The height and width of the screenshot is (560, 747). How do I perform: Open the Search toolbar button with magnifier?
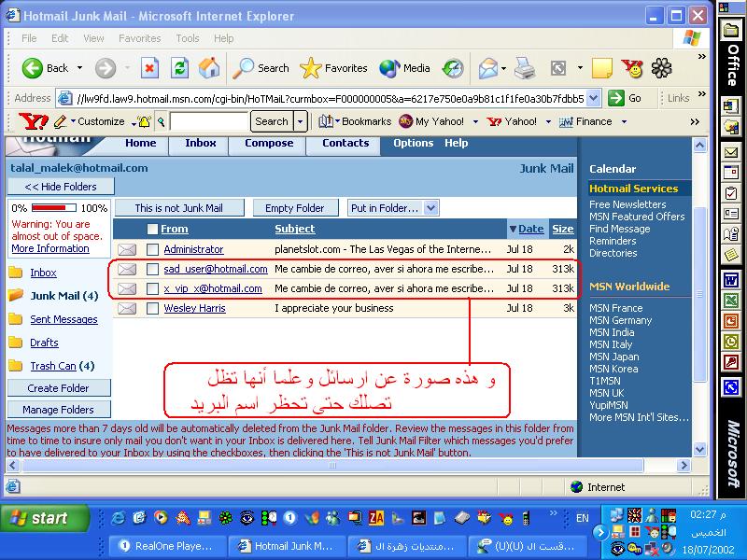pos(261,68)
